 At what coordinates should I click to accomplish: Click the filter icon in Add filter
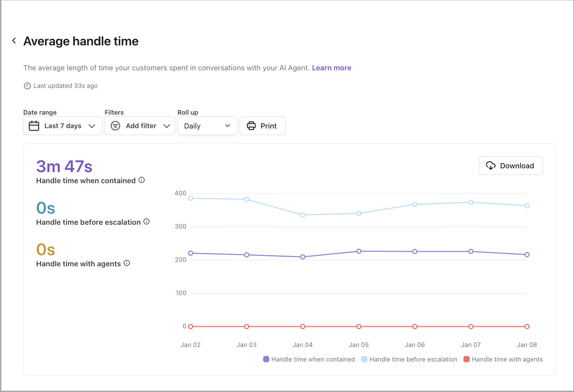click(115, 126)
